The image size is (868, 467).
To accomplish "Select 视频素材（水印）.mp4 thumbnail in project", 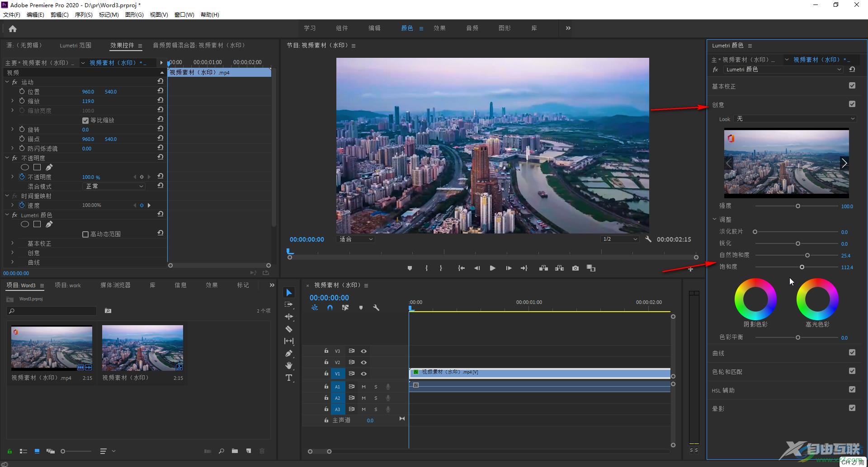I will pyautogui.click(x=52, y=348).
